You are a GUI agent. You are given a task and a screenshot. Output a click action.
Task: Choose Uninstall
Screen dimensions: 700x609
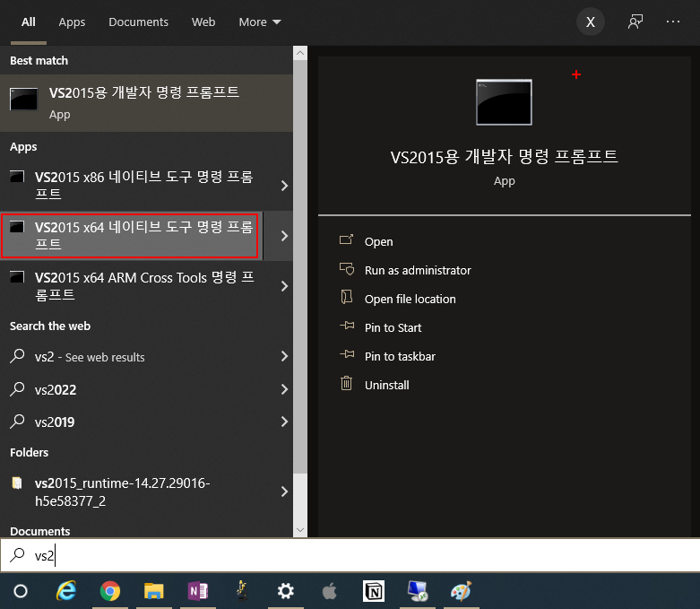coord(386,385)
